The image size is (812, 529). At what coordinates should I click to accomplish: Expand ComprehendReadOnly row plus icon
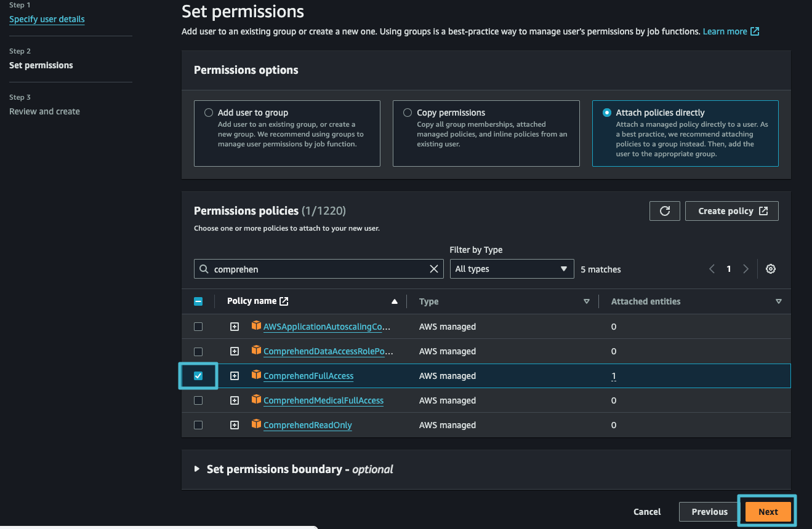[x=235, y=425]
